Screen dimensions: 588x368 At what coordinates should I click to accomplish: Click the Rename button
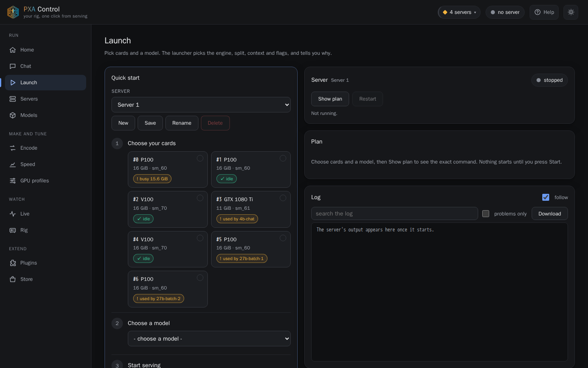(182, 123)
